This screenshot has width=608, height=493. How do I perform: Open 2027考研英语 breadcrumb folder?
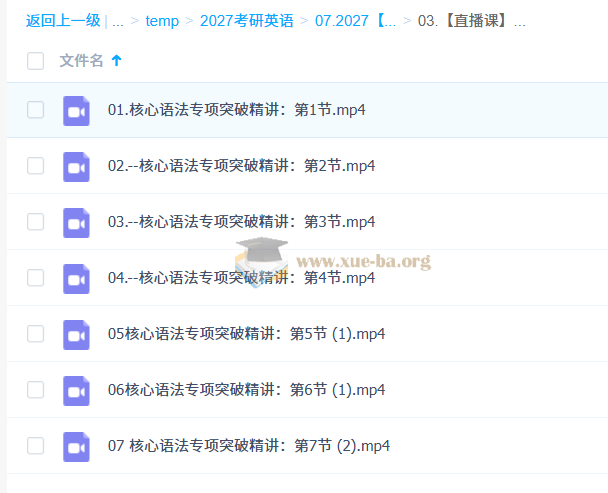(x=246, y=21)
